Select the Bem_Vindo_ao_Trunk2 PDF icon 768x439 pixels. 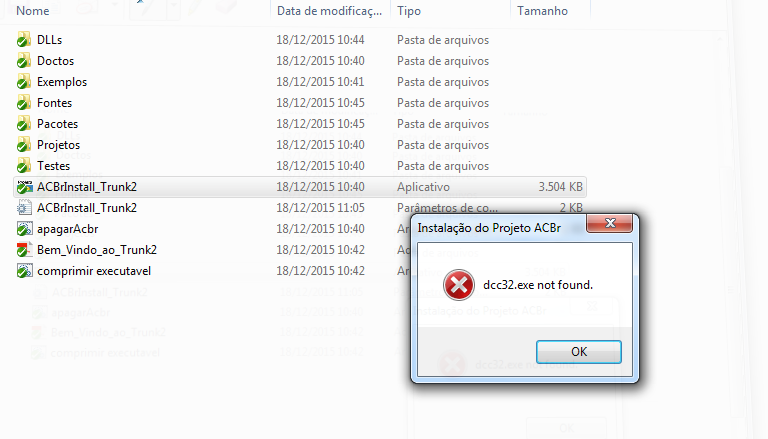[x=24, y=250]
